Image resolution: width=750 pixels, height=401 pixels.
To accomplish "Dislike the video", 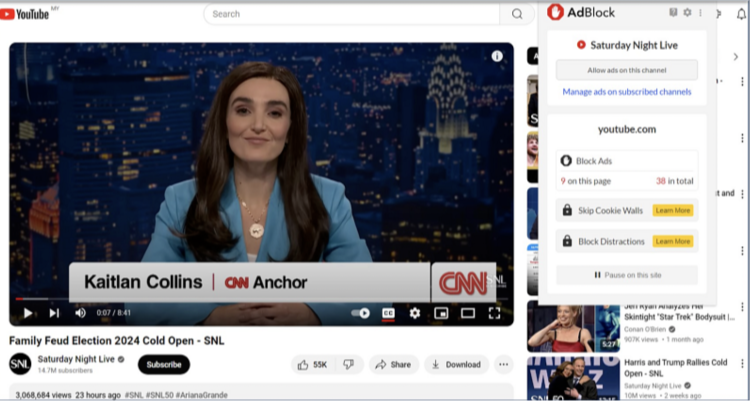I will (349, 365).
